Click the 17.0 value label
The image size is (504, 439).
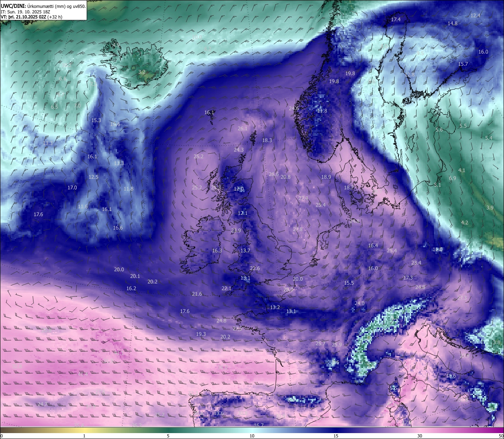72,188
